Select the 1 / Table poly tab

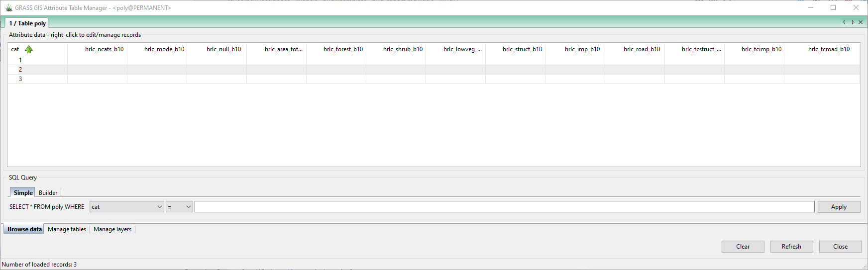pyautogui.click(x=27, y=23)
